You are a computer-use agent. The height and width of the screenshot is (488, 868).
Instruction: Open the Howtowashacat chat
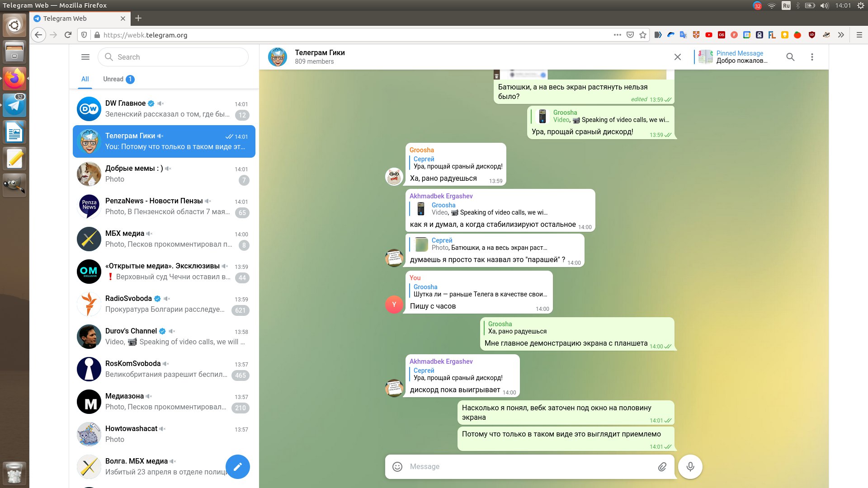(x=164, y=434)
